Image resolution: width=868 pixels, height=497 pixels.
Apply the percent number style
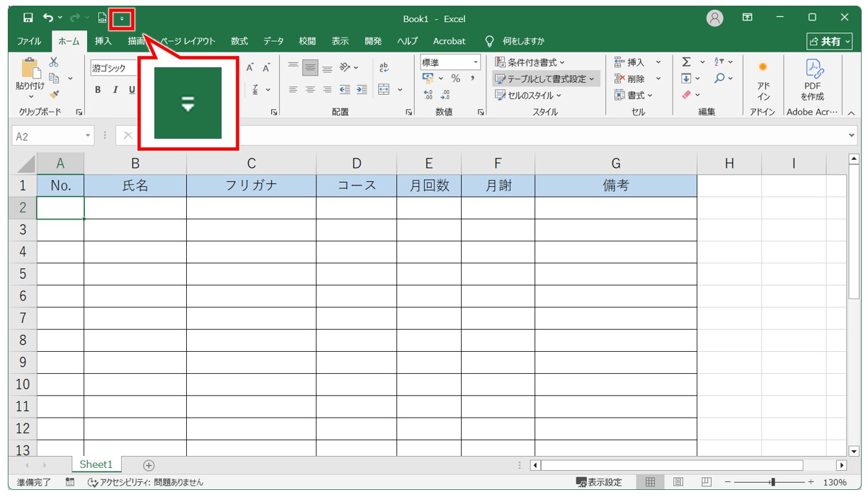[x=456, y=79]
